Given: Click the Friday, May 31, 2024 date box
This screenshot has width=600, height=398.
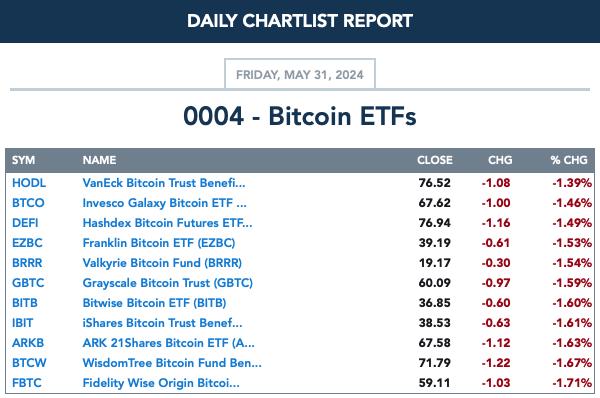Looking at the screenshot, I should 300,74.
